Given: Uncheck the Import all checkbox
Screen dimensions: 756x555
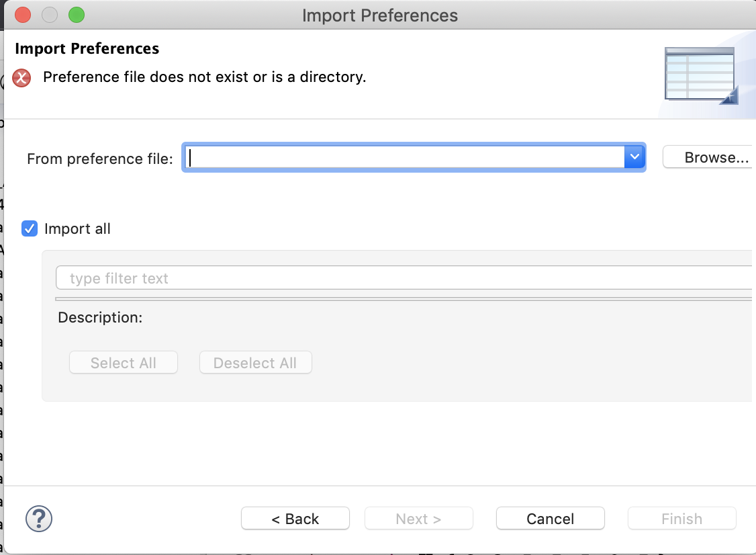Looking at the screenshot, I should click(30, 229).
